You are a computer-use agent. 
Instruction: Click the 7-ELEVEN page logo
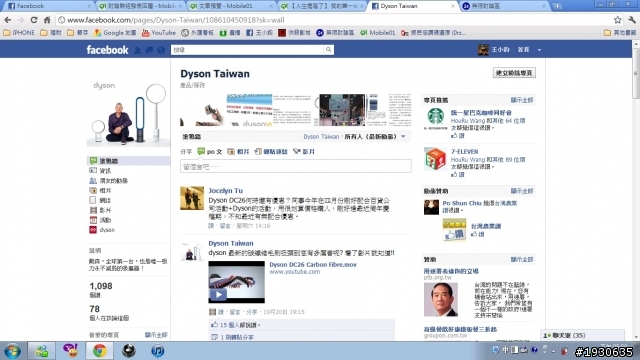tap(435, 158)
